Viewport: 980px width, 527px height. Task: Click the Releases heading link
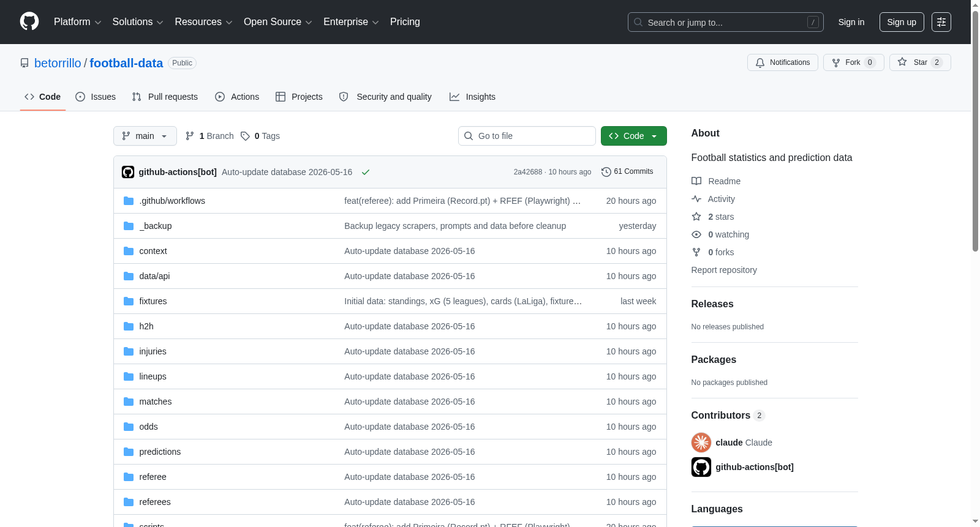[712, 304]
